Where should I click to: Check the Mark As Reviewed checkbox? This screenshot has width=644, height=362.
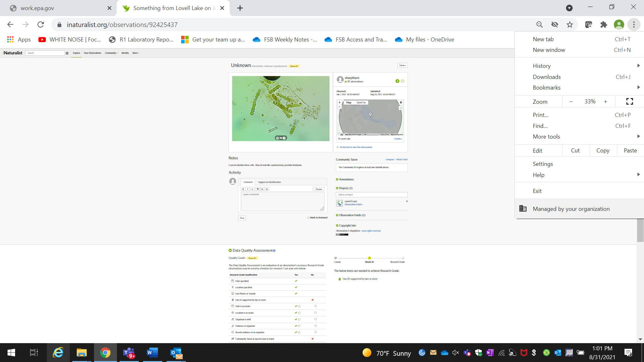click(308, 217)
